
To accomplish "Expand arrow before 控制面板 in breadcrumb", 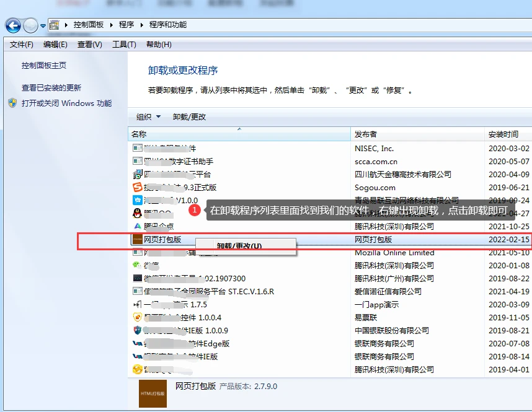I will point(66,25).
